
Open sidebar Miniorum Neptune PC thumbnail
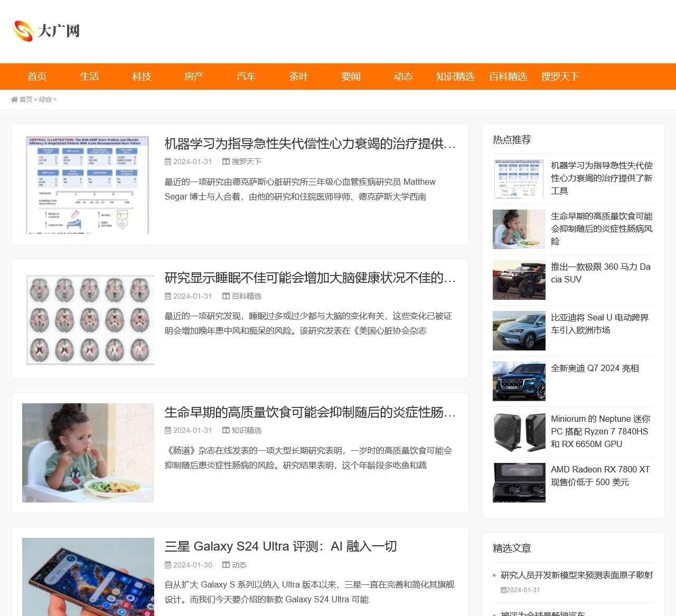point(519,432)
